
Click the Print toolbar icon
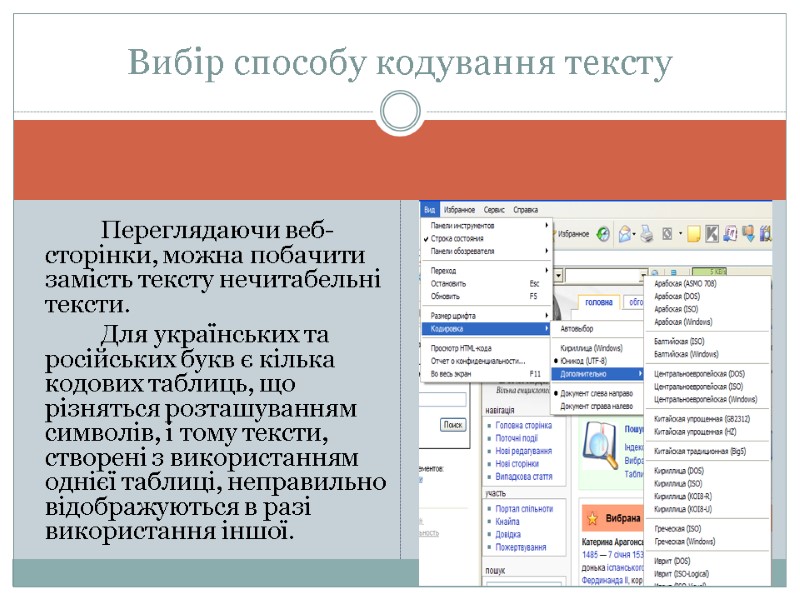646,234
